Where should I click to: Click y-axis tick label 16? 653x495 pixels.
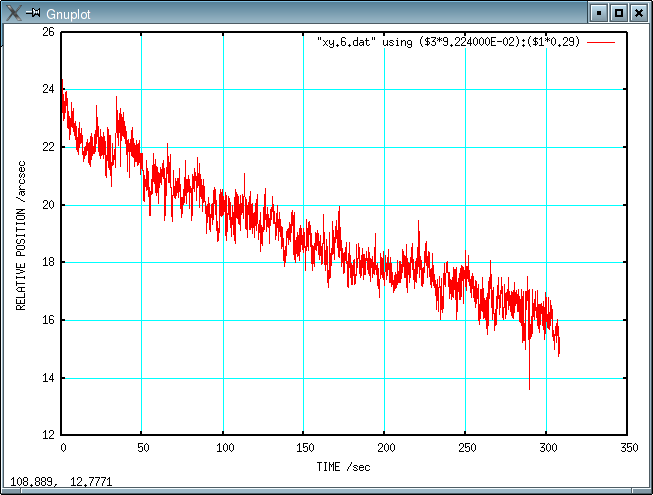click(x=48, y=320)
